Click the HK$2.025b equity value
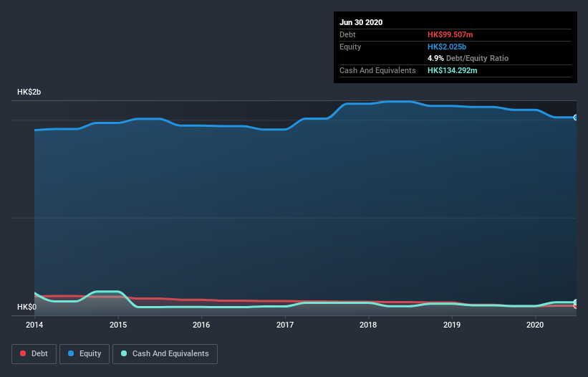 [447, 47]
